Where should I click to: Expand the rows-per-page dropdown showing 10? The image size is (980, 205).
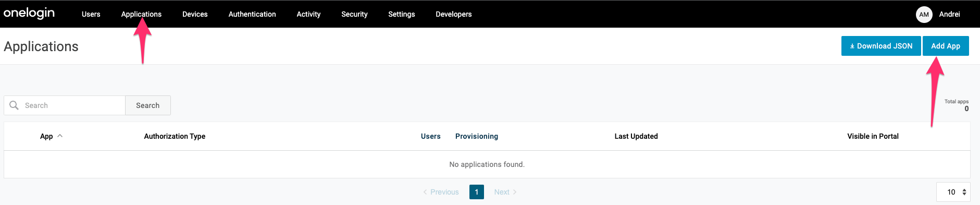[x=953, y=192]
